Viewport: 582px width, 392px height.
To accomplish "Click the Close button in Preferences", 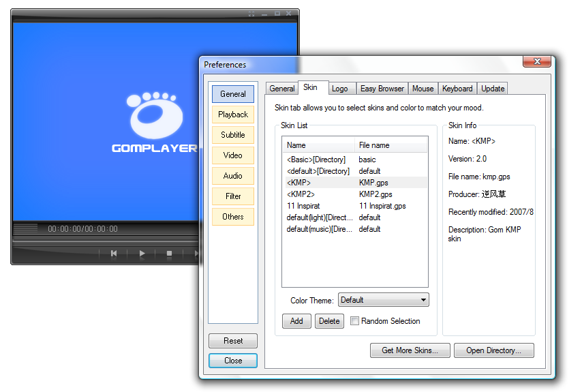I will point(233,361).
